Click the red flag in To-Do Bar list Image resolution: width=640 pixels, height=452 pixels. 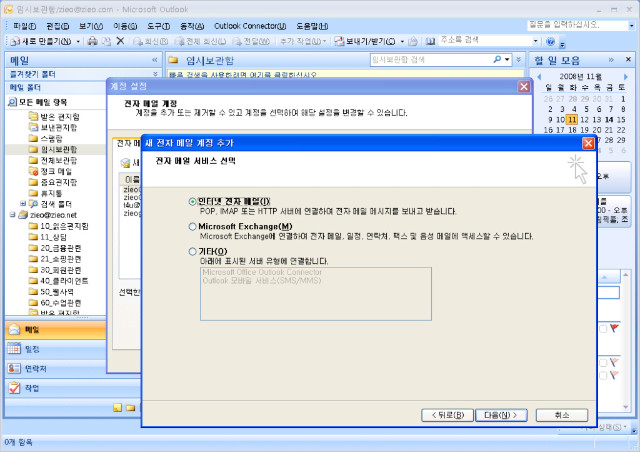coord(614,328)
